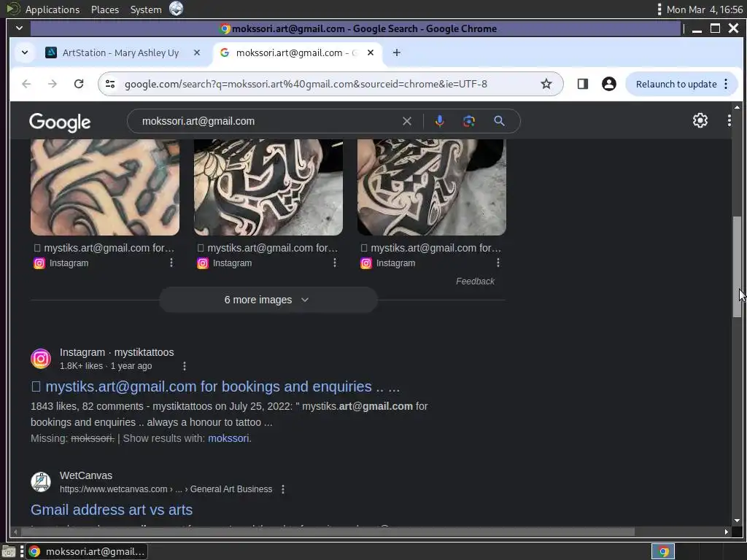Image resolution: width=747 pixels, height=560 pixels.
Task: Bookmark this page with the star icon
Action: 546,84
